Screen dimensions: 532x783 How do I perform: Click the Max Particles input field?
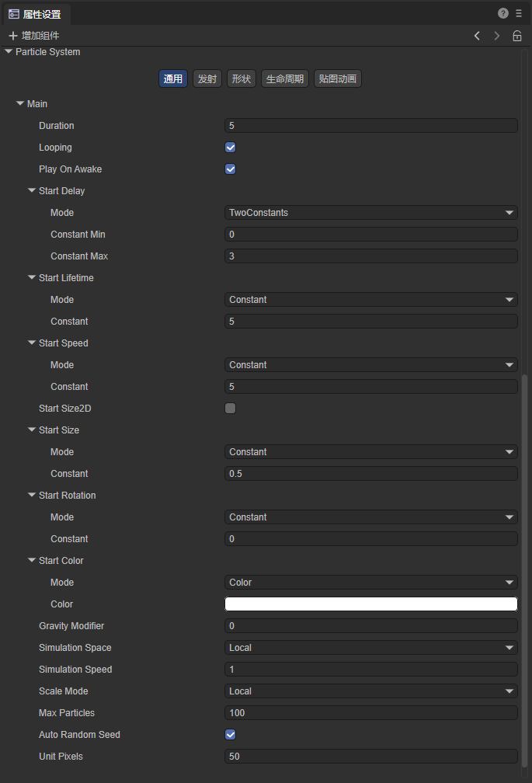[370, 713]
